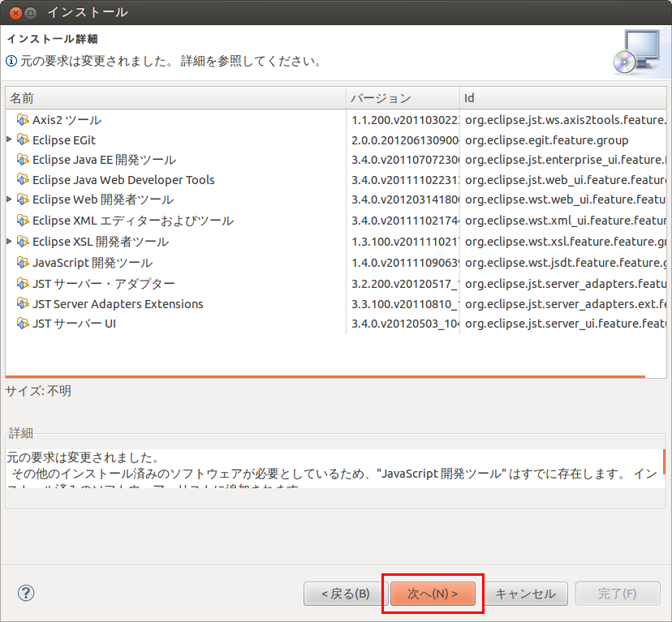The image size is (672, 622).
Task: Click the Id org.eclipse.wst.jsdt.feature
Action: (566, 263)
